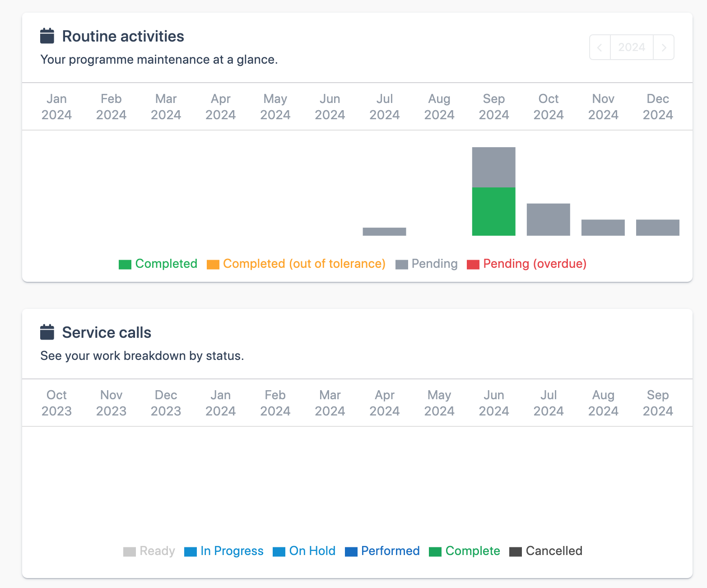Click the Routine activities calendar icon

point(47,35)
